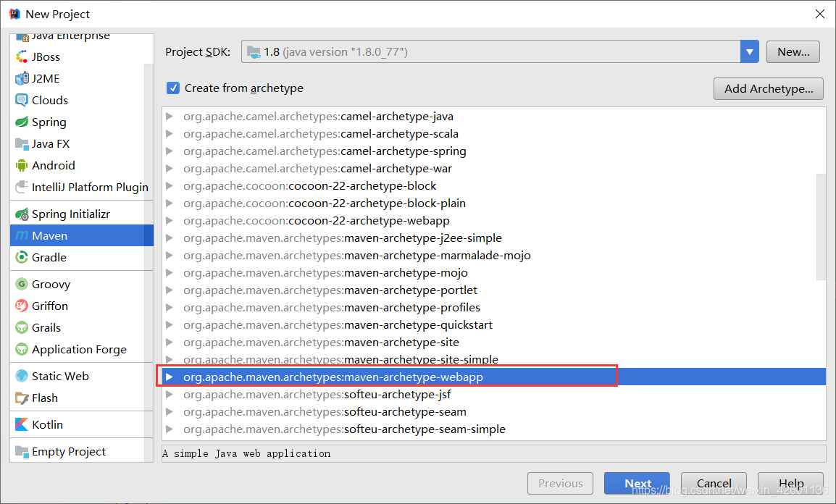This screenshot has height=504, width=836.
Task: Expand camel-archetype-java node
Action: pos(170,116)
